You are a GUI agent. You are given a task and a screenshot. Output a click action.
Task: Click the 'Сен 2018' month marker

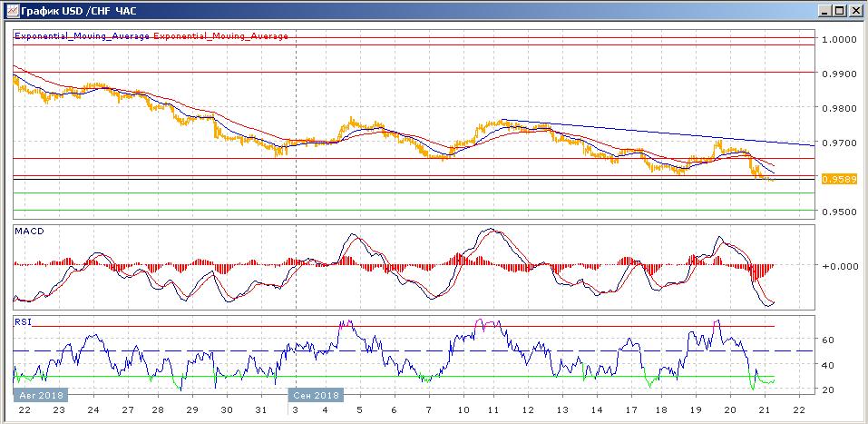pyautogui.click(x=315, y=396)
